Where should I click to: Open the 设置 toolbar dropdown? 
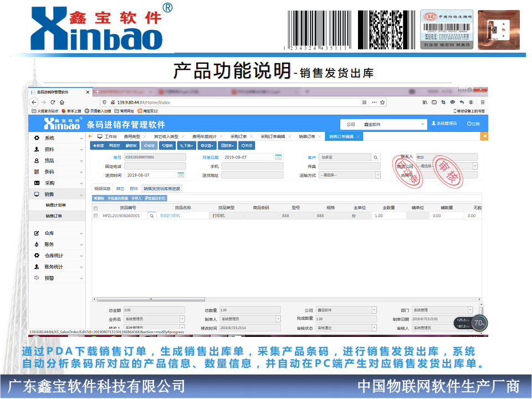(207, 146)
